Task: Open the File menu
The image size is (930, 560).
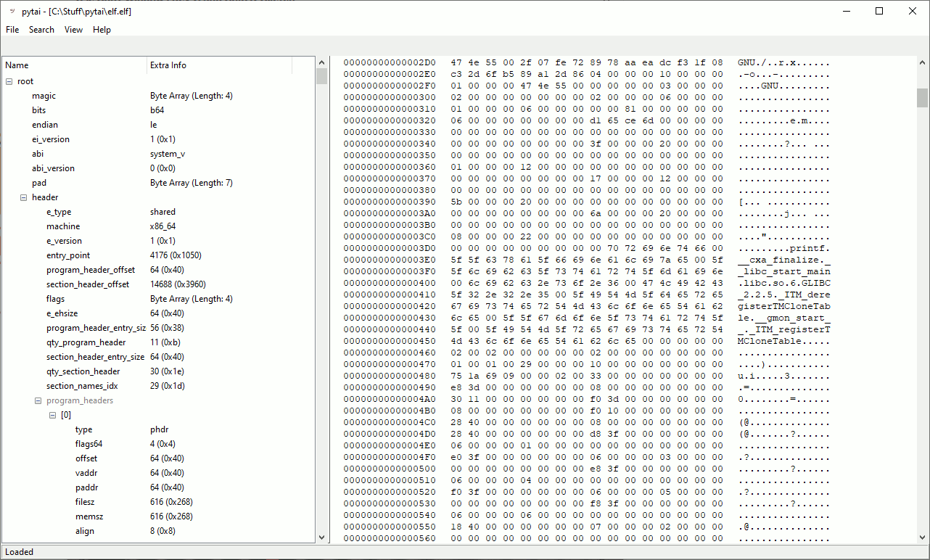Action: [x=12, y=30]
